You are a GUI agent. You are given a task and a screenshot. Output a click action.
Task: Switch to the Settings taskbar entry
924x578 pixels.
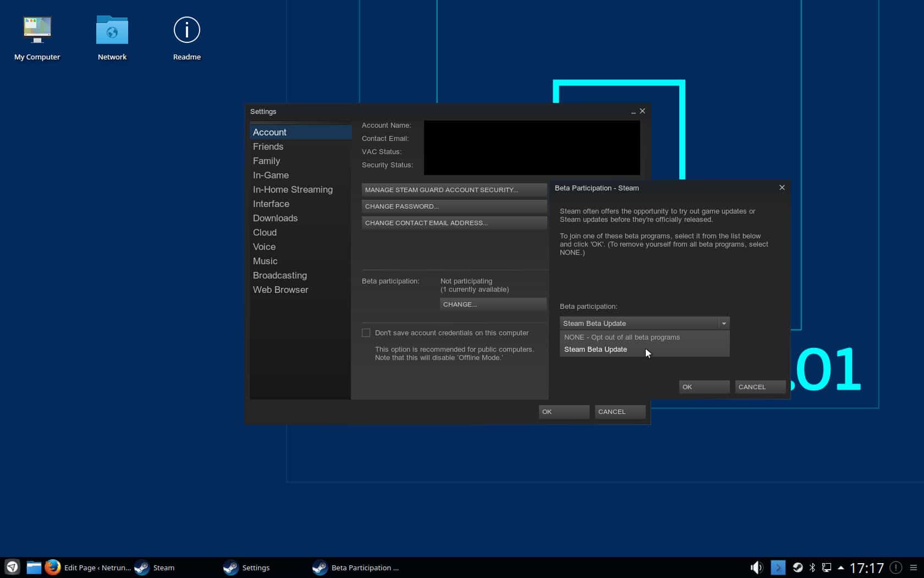pyautogui.click(x=246, y=567)
